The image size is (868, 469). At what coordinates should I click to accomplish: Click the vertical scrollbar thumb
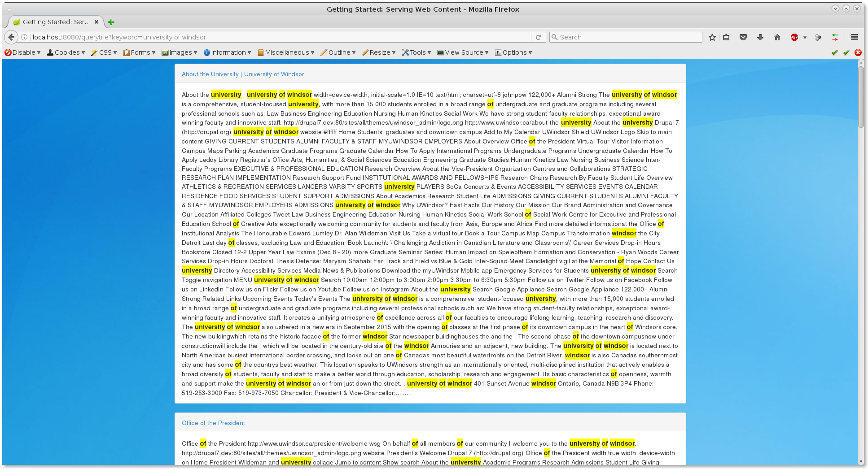pyautogui.click(x=861, y=97)
